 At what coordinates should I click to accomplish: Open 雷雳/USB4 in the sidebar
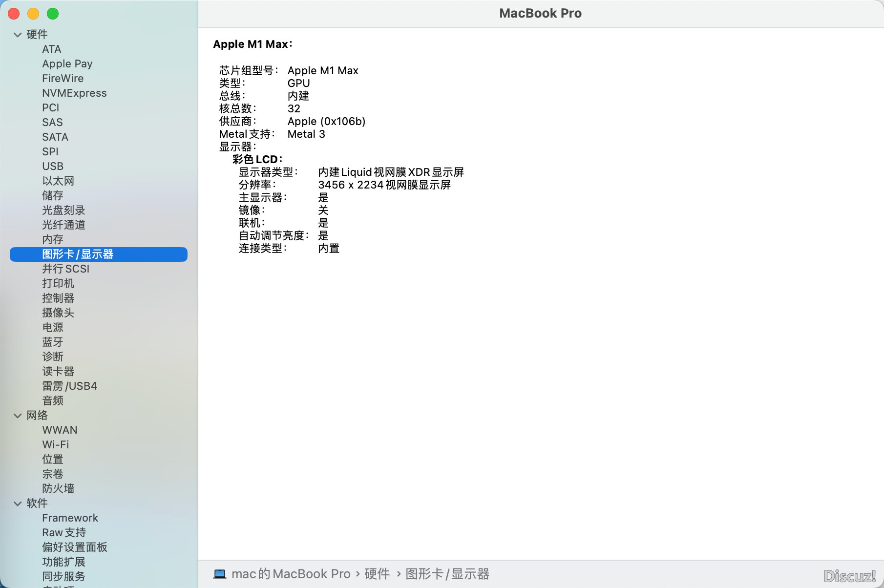pyautogui.click(x=69, y=386)
